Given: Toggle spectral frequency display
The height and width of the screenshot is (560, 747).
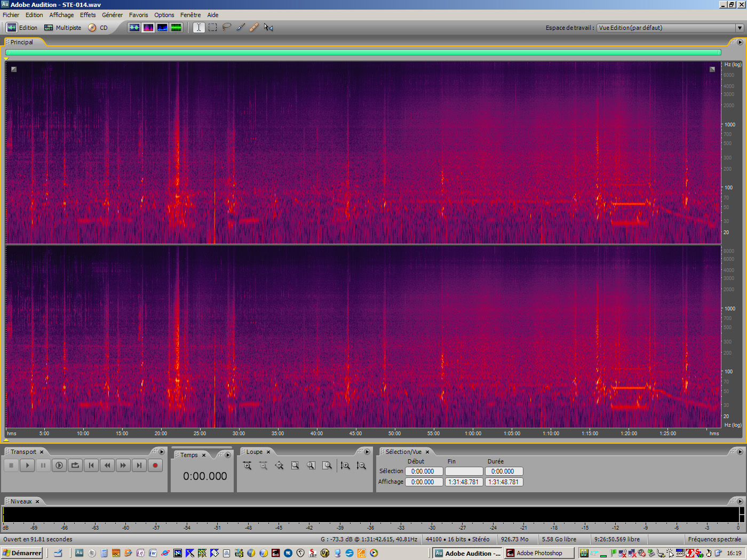Looking at the screenshot, I should [148, 27].
